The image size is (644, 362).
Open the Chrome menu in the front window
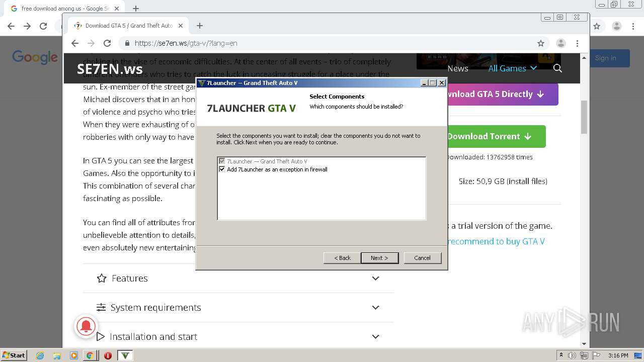(578, 43)
